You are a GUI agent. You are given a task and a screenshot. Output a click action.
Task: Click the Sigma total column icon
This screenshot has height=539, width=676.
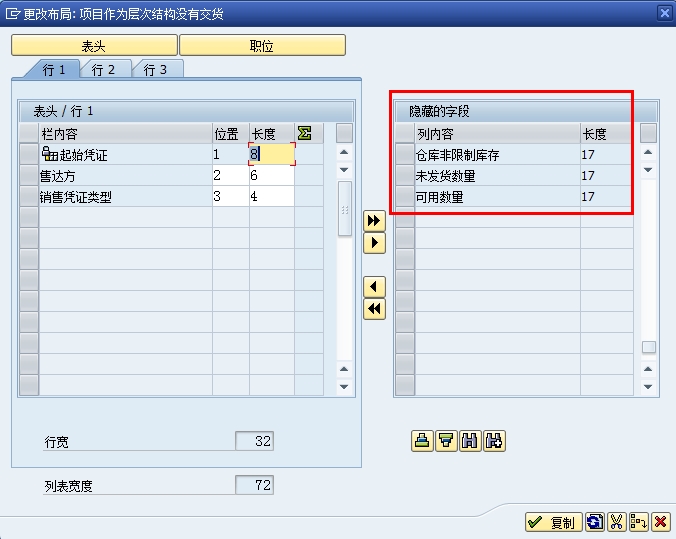304,133
